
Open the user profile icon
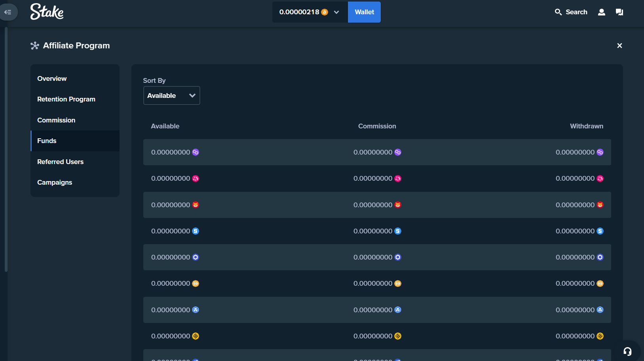(601, 12)
